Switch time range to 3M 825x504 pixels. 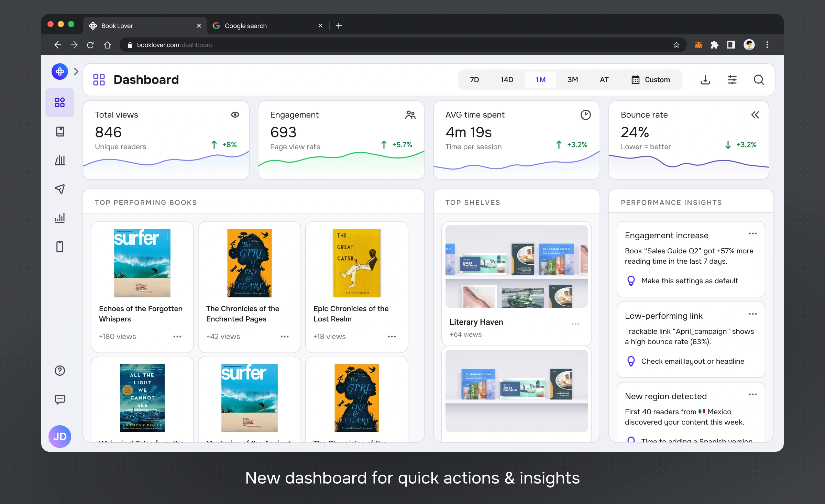coord(572,80)
